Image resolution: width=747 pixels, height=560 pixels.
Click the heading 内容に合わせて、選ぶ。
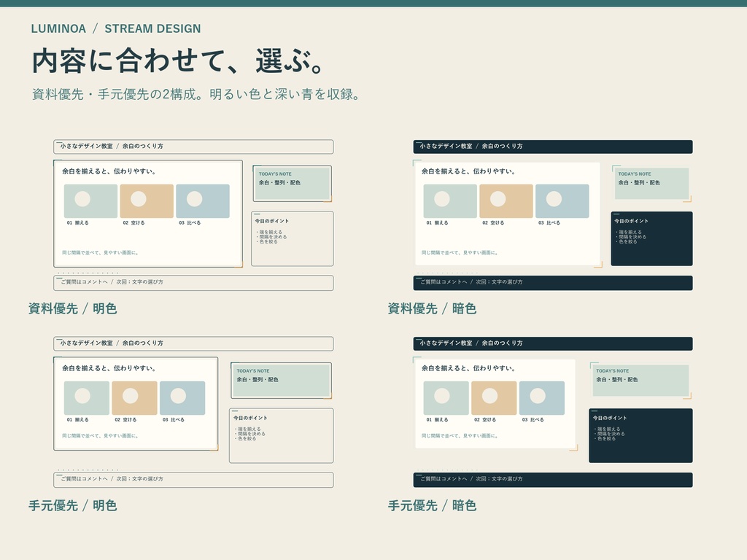pos(179,61)
